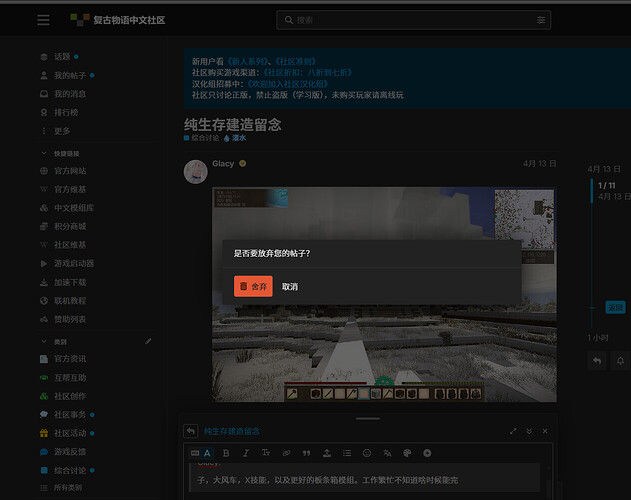Open 《欢迎加入社区汉化组》 link
Image resolution: width=631 pixels, height=500 pixels.
click(288, 84)
